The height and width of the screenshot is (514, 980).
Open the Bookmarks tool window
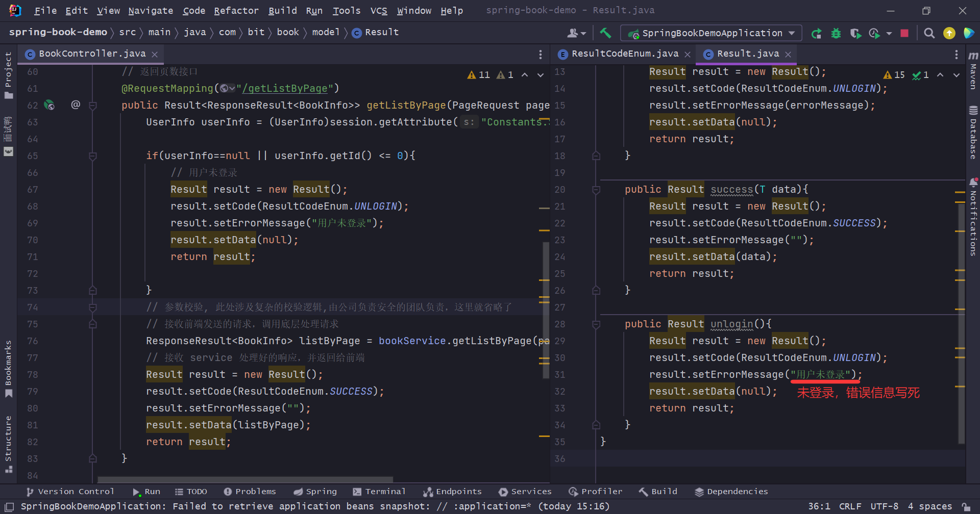pyautogui.click(x=8, y=368)
